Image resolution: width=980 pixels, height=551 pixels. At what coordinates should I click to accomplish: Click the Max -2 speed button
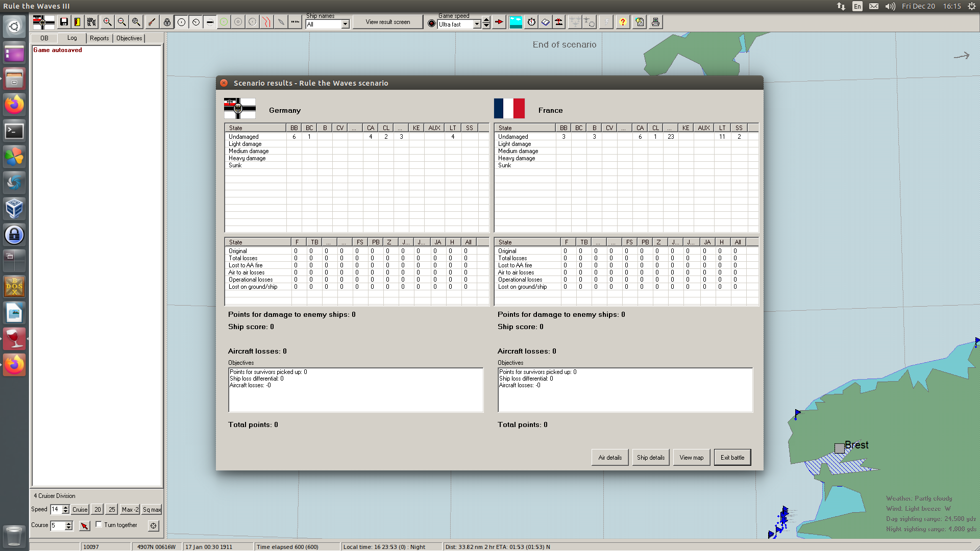click(130, 509)
